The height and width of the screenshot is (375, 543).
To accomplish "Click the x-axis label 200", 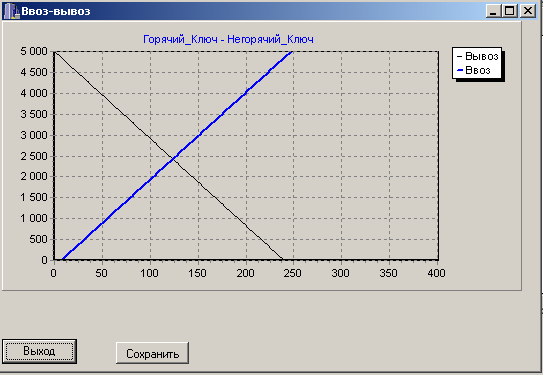I will (245, 273).
